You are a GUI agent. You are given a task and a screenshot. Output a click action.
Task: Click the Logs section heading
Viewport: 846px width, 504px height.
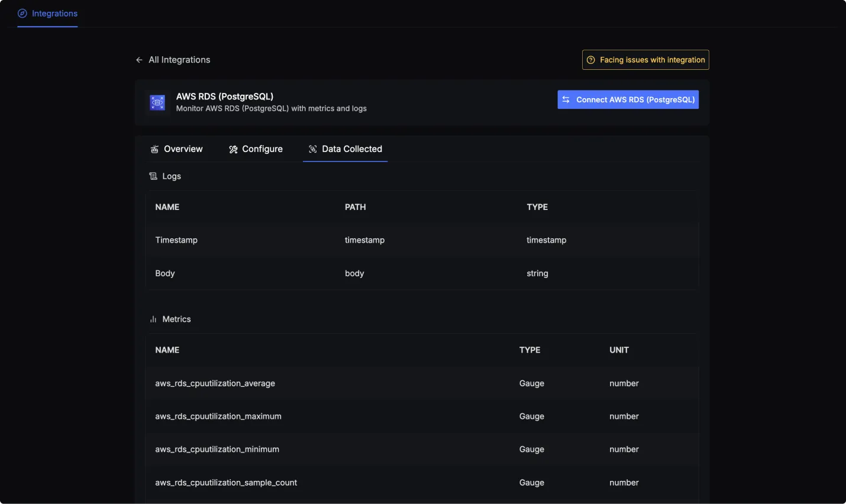[172, 176]
